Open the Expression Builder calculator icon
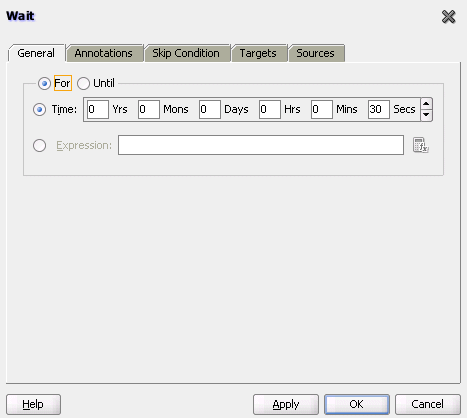The height and width of the screenshot is (418, 467). (x=420, y=145)
